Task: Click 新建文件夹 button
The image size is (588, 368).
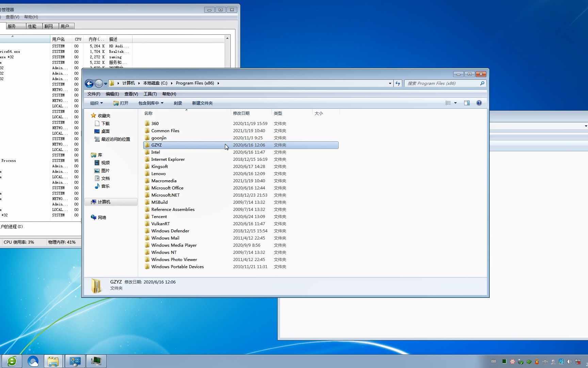Action: click(202, 103)
